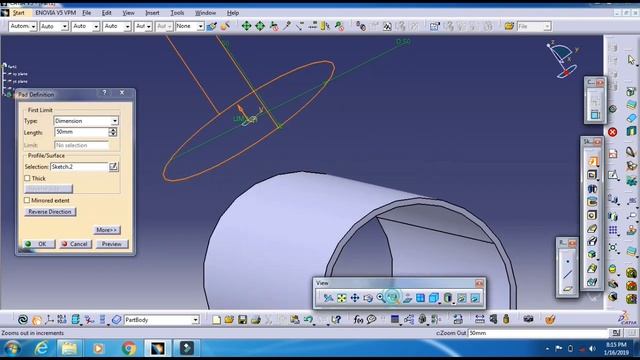The image size is (640, 360).
Task: Click the Isometric View icon
Action: pos(434,298)
